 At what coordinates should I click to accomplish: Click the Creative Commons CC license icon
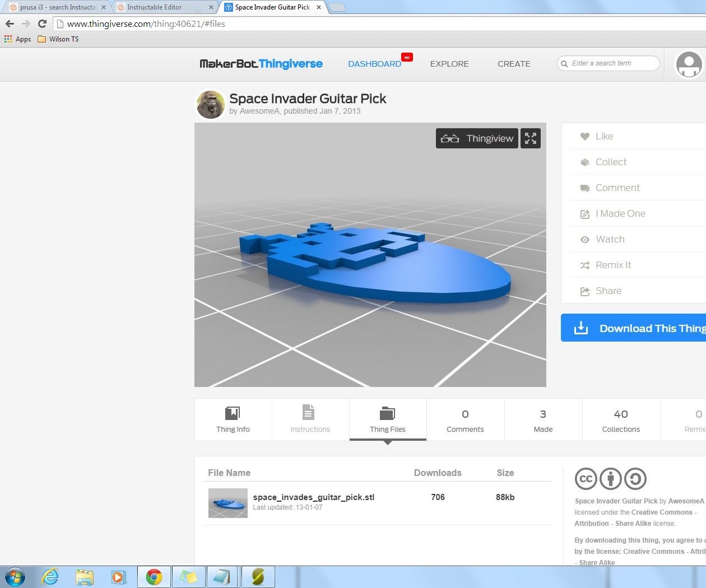coord(586,479)
